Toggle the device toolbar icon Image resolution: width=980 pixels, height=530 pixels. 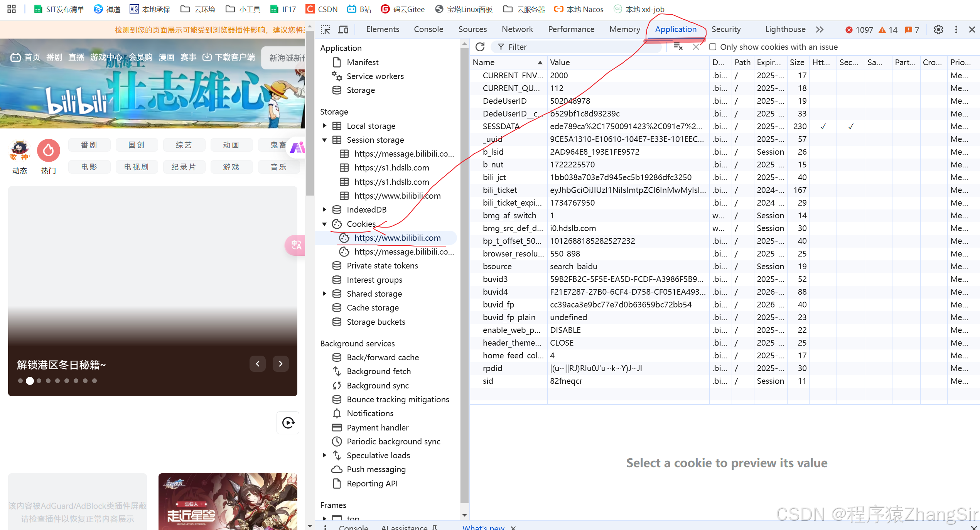[x=343, y=29]
